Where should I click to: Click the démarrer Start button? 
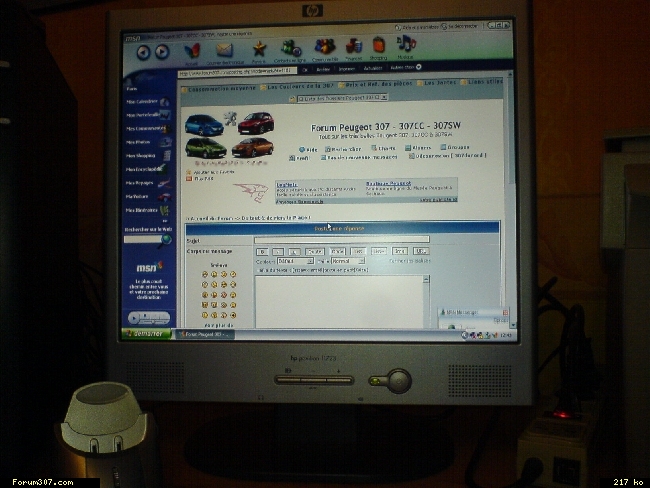coord(147,333)
